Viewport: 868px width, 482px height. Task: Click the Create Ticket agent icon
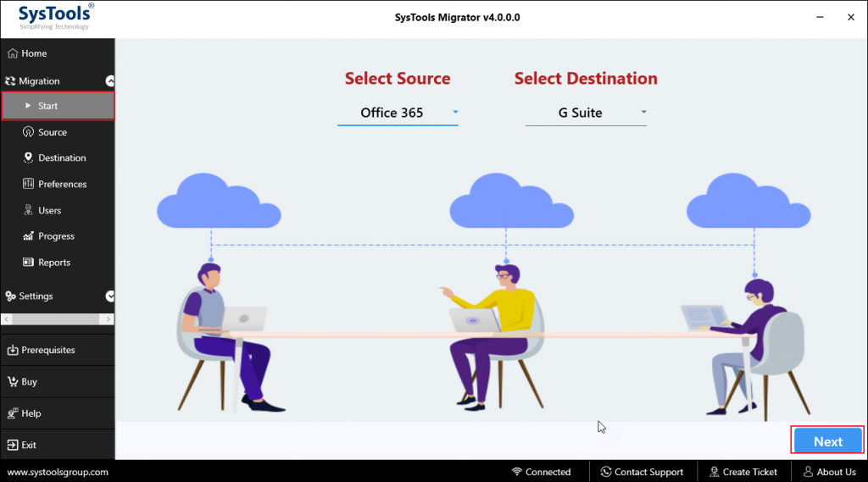(714, 472)
